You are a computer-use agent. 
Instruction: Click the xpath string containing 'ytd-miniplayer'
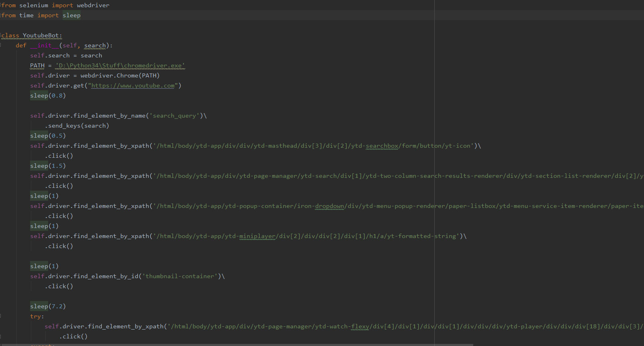point(306,236)
